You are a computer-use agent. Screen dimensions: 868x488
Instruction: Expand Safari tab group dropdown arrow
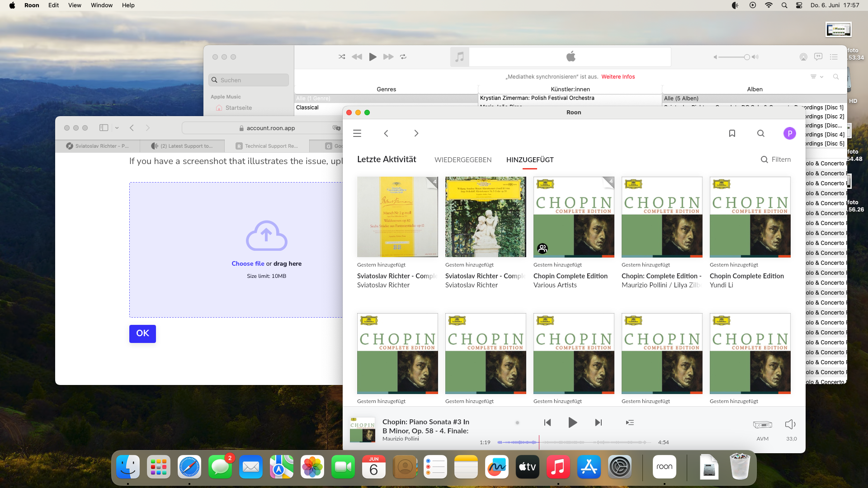point(117,128)
